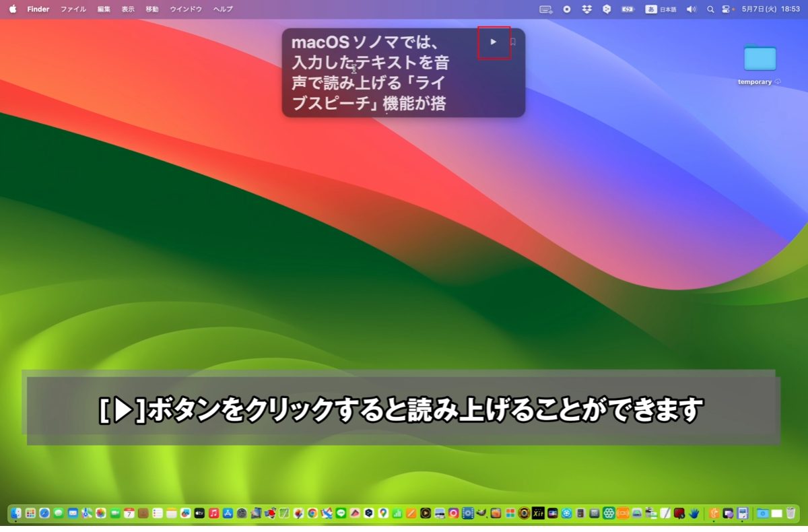Open Music from the Dock
This screenshot has width=808, height=532.
213,513
